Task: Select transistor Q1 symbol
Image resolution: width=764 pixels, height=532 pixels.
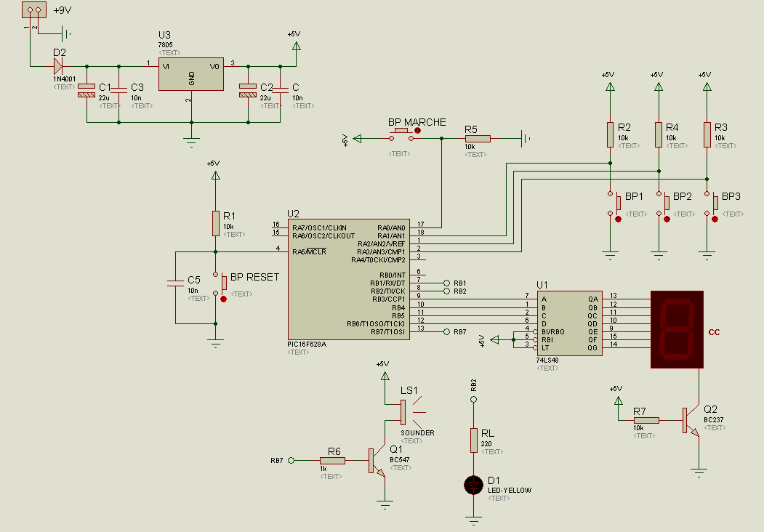Action: [377, 462]
